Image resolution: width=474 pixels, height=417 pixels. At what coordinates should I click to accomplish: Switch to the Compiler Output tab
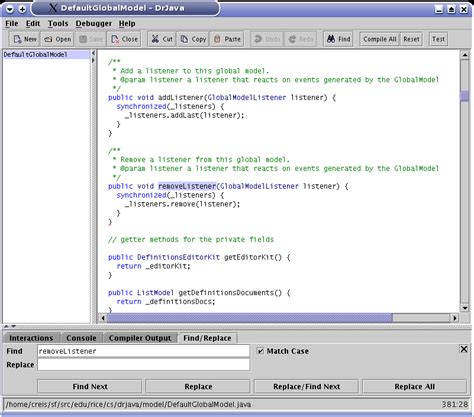pos(140,338)
